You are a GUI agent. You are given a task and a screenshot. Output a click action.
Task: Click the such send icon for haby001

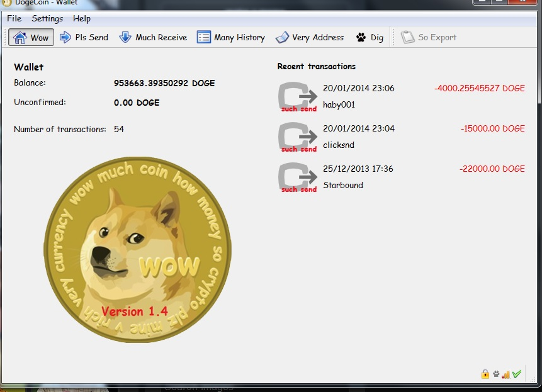point(298,97)
